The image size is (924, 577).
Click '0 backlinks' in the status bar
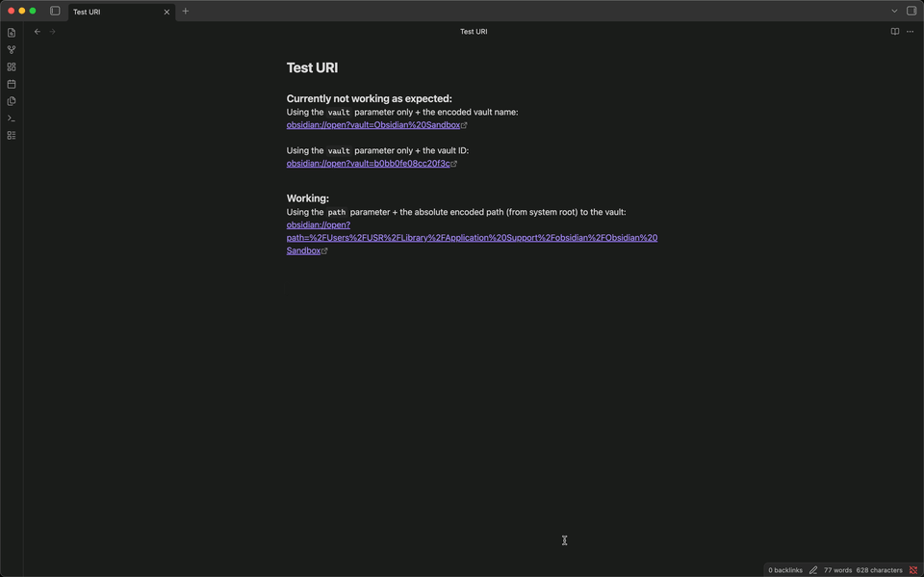[x=785, y=570]
